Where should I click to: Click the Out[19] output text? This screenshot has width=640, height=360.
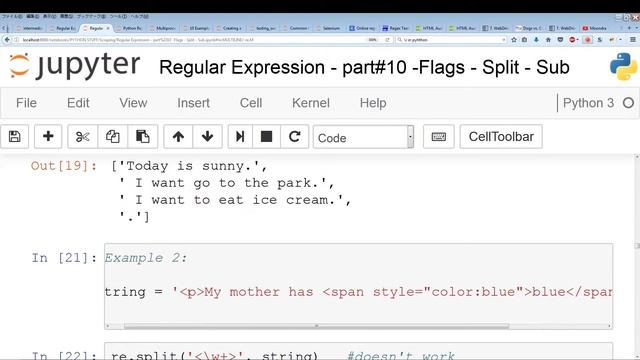click(x=231, y=191)
